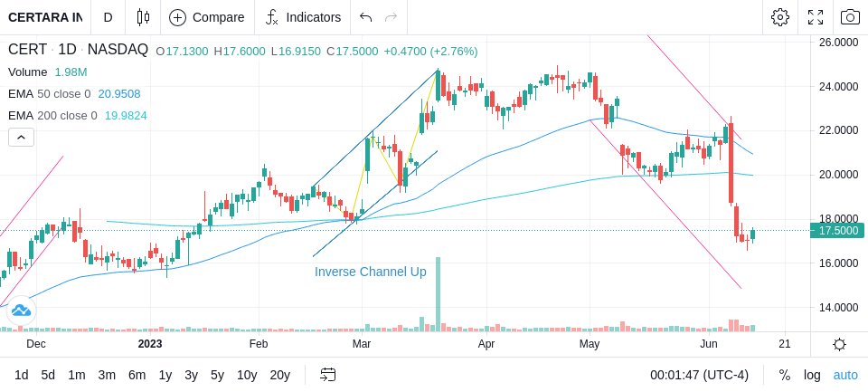The width and height of the screenshot is (868, 392).
Task: Take a chart snapshot with camera
Action: 850,17
